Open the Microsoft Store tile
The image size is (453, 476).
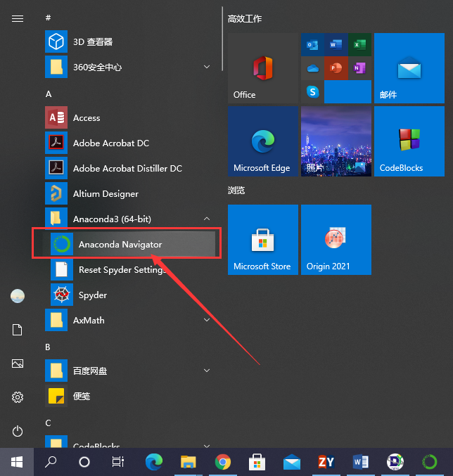pyautogui.click(x=263, y=240)
